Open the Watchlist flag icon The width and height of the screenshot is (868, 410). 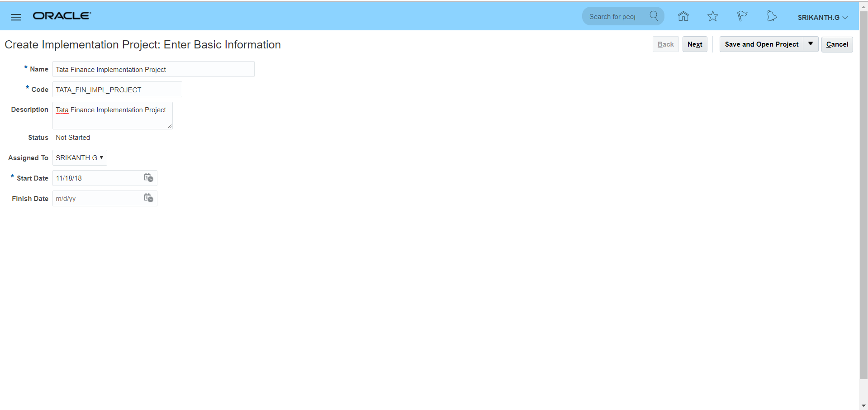click(742, 17)
